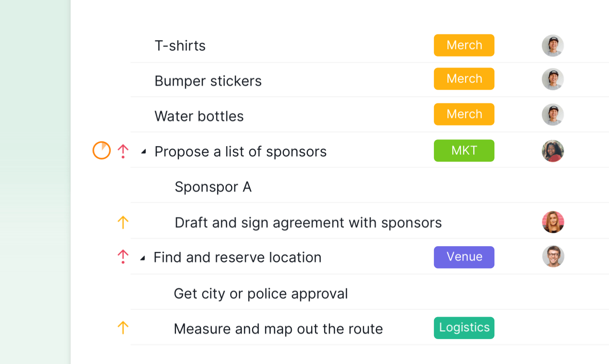The width and height of the screenshot is (609, 364).
Task: Click yellow priority arrow on Draft and sign agreement
Action: (123, 222)
